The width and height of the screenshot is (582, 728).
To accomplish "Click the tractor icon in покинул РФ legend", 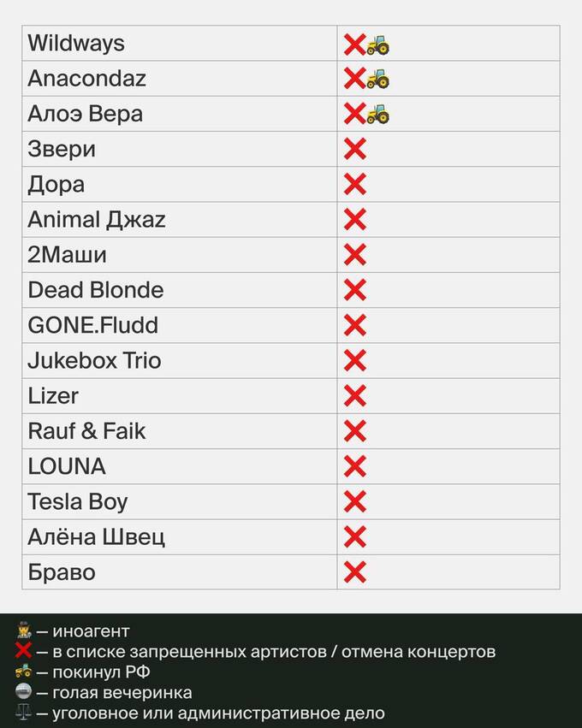I will coord(23,672).
